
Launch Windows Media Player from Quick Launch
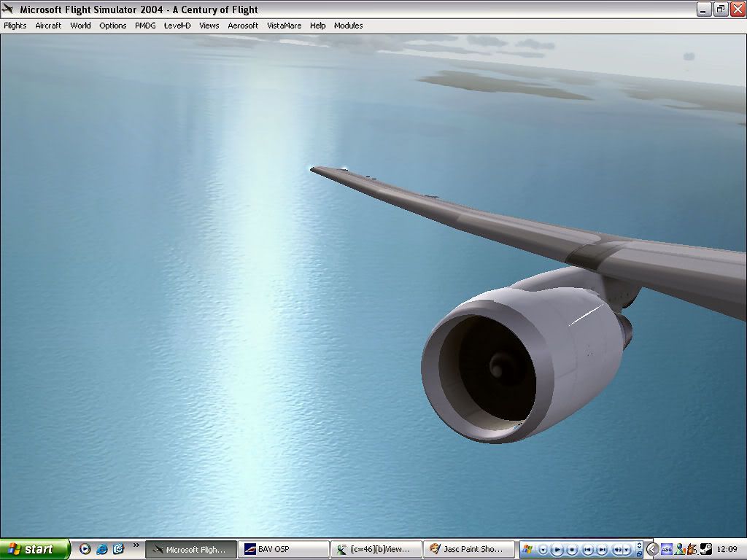(x=85, y=549)
